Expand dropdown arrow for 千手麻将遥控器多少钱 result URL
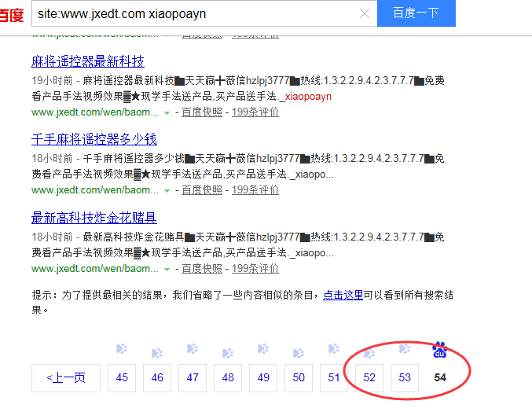The width and height of the screenshot is (532, 408). pyautogui.click(x=167, y=191)
